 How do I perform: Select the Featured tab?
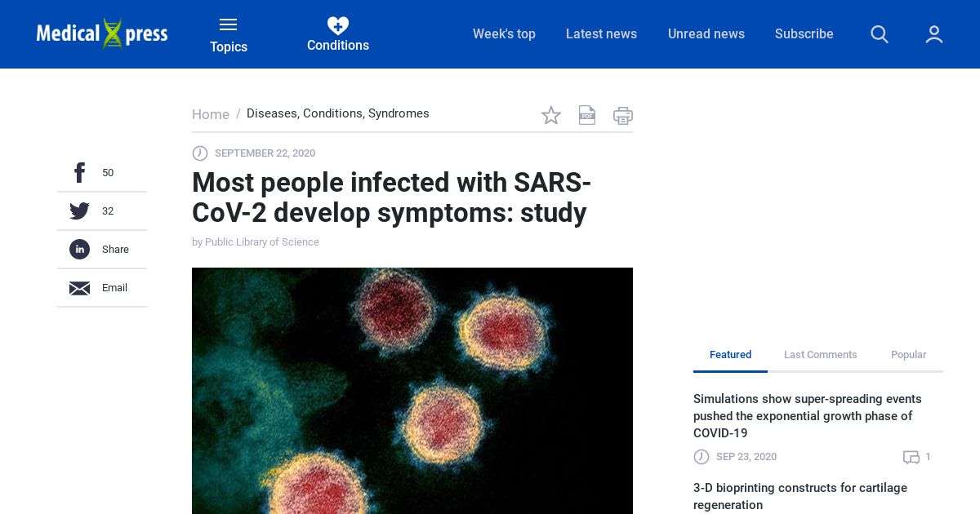[x=731, y=355]
